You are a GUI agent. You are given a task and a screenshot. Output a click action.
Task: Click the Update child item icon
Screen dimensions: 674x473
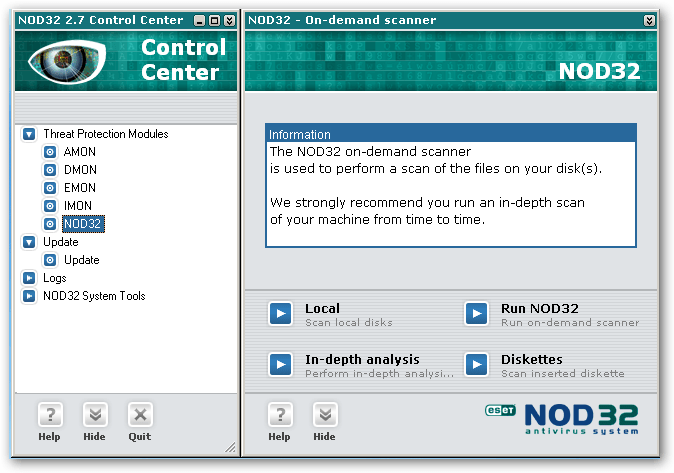[50, 260]
